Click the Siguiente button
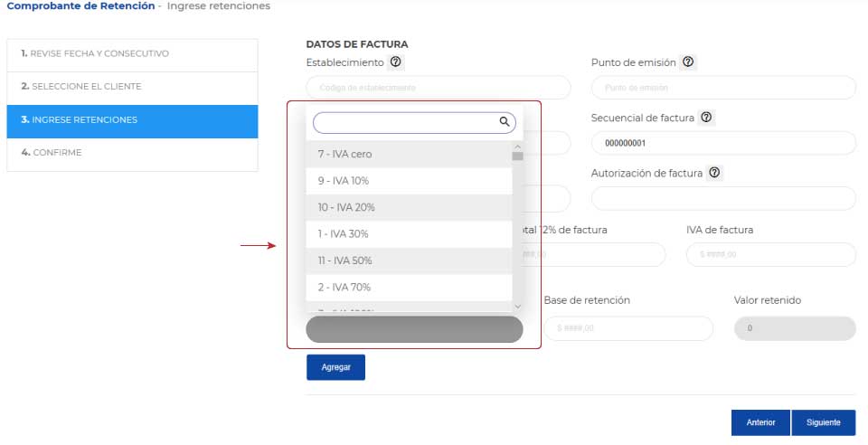 pyautogui.click(x=823, y=422)
